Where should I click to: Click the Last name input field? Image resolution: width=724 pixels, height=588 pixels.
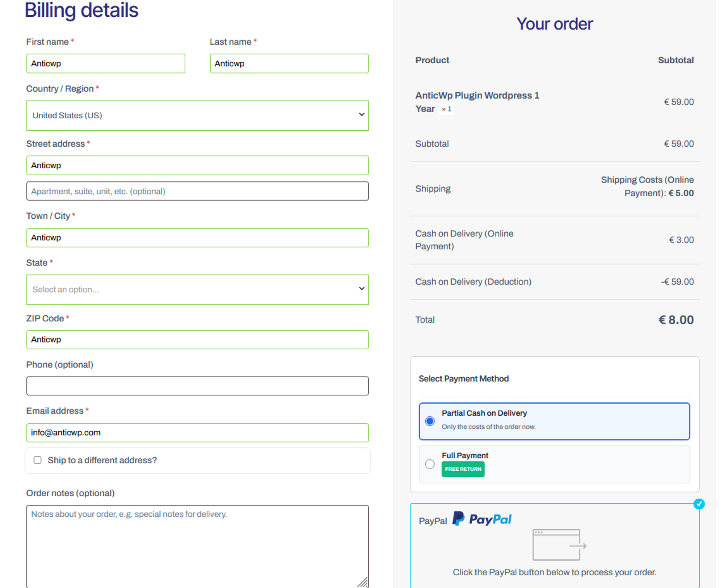289,64
